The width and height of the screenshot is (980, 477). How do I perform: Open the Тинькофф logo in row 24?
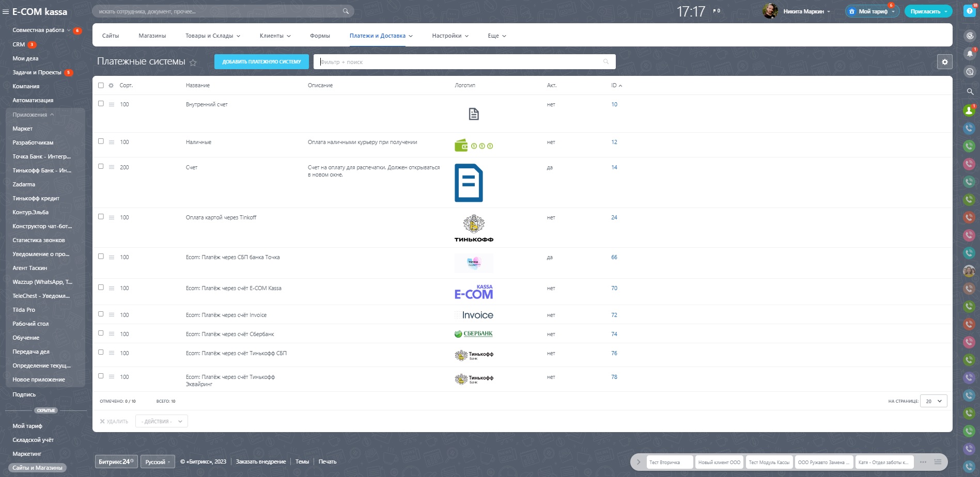click(x=474, y=229)
